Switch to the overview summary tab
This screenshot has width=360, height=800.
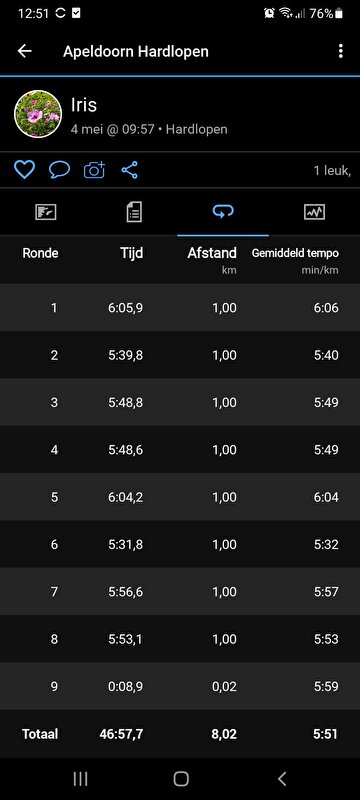point(45,212)
